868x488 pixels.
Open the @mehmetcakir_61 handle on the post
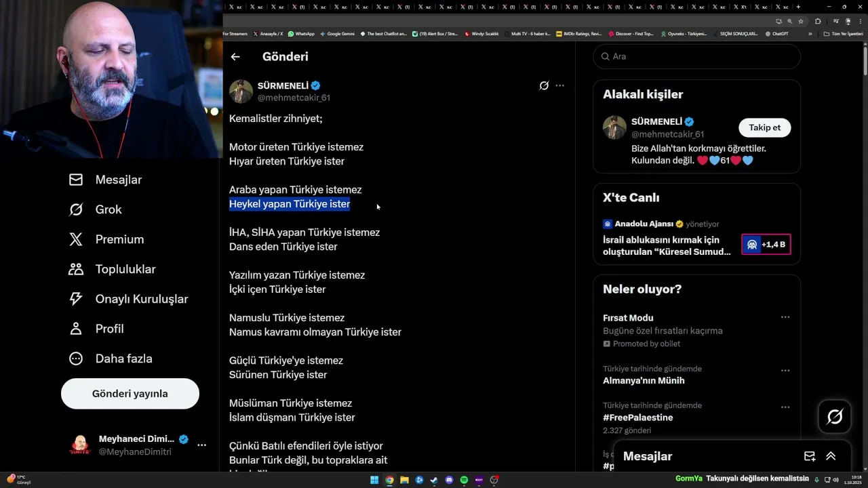pyautogui.click(x=294, y=98)
